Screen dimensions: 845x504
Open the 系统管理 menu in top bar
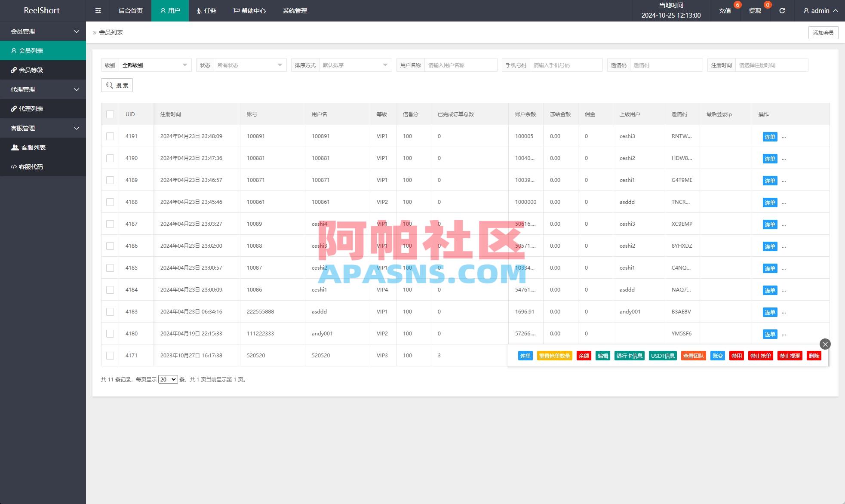(x=295, y=10)
